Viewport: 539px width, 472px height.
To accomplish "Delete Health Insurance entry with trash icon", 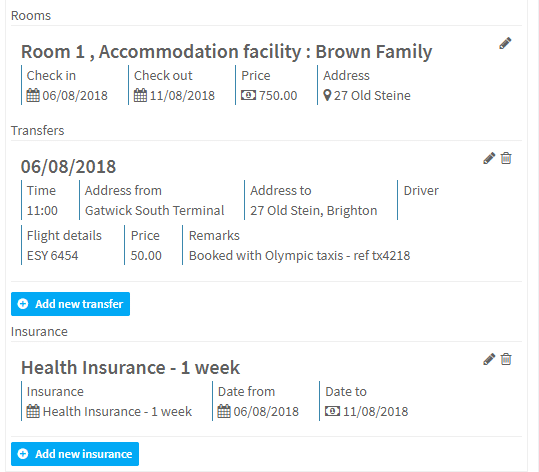I will tap(506, 359).
